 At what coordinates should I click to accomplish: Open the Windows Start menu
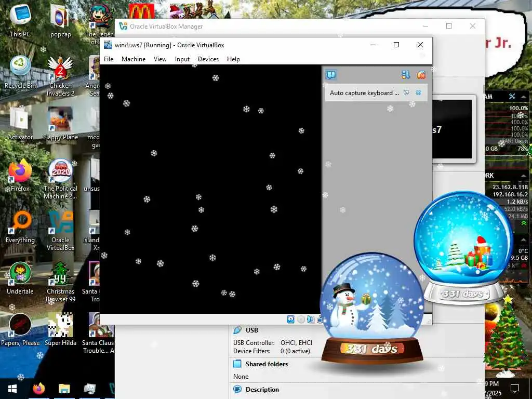12,389
